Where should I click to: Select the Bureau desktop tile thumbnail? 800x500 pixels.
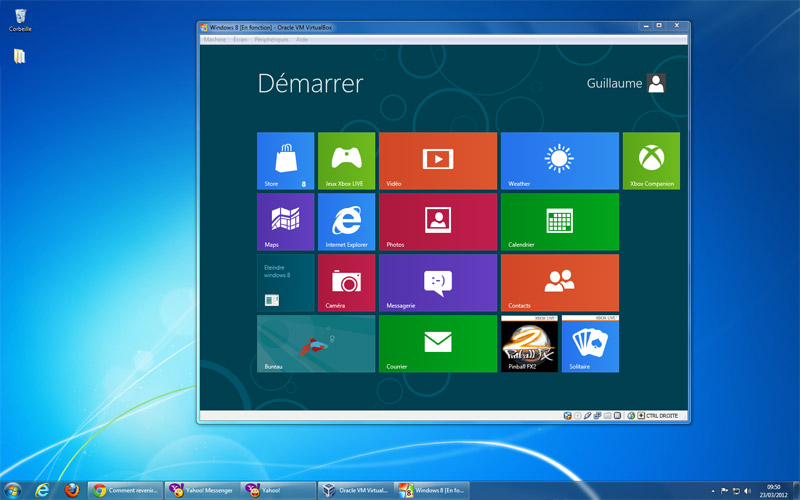pos(316,344)
